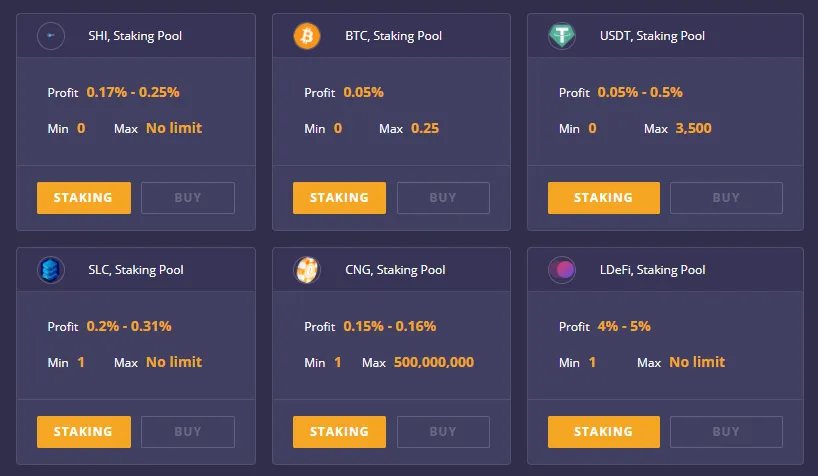This screenshot has height=476, width=818.
Task: Click the LDeFi purple circle icon
Action: tap(562, 270)
